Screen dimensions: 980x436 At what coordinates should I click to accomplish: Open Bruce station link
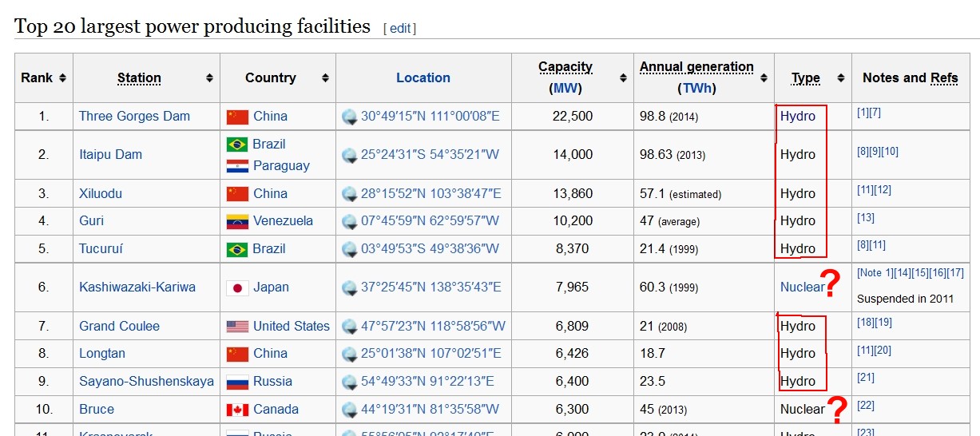point(97,409)
